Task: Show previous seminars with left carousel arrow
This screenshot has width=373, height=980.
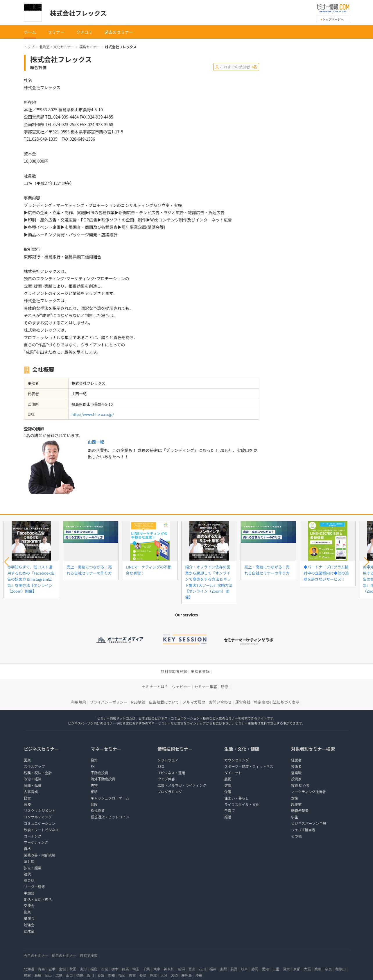Action: point(6,562)
